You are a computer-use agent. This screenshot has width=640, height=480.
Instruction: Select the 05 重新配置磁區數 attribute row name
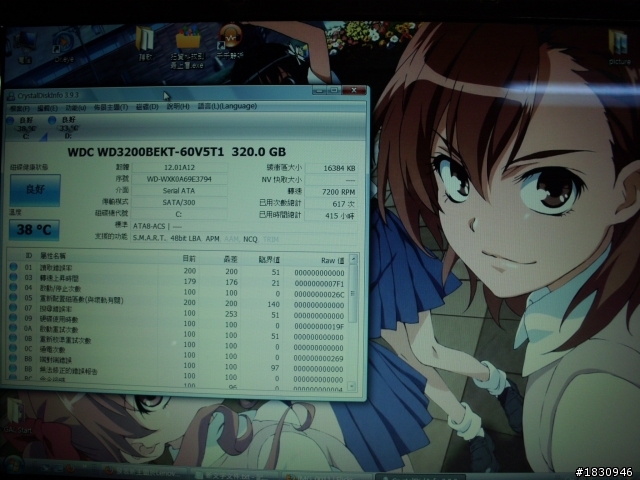81,299
